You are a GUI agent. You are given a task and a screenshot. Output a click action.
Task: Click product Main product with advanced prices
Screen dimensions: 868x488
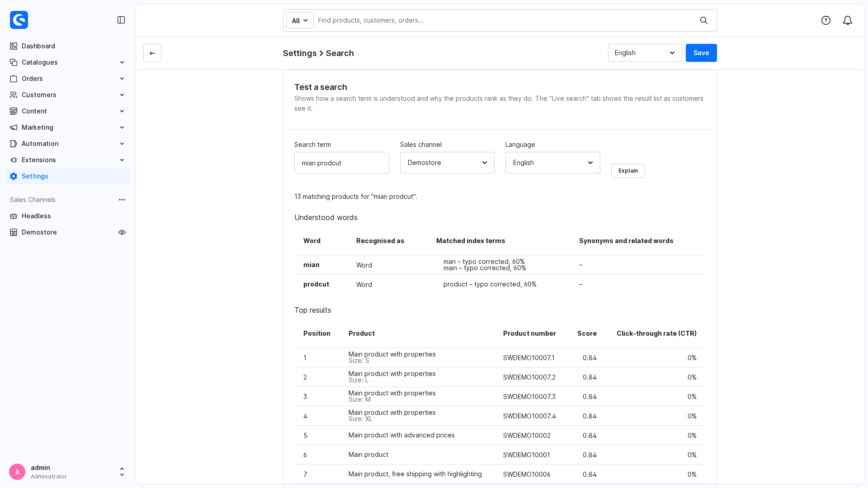(x=401, y=435)
